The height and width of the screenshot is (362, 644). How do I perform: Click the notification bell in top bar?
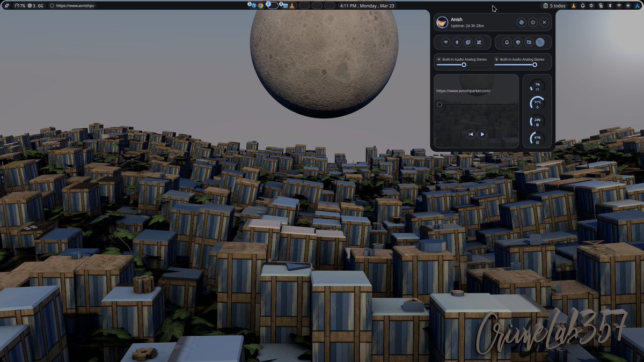click(x=583, y=5)
